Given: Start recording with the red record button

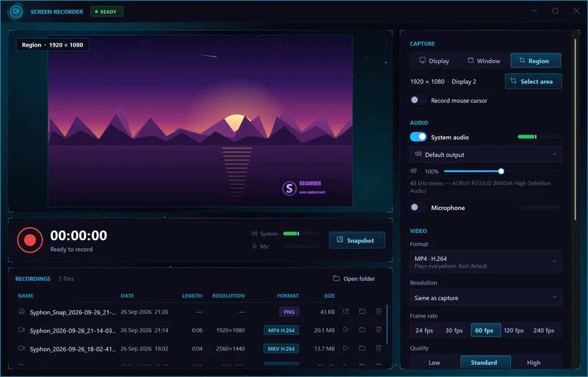Looking at the screenshot, I should pyautogui.click(x=30, y=240).
